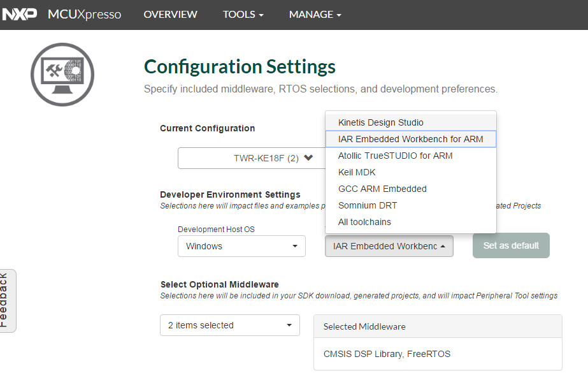Select Somnium DRT toolchain
The width and height of the screenshot is (588, 380).
367,205
